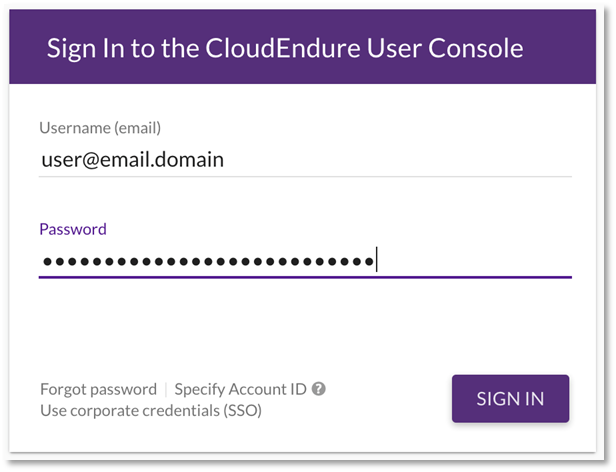616x472 pixels.
Task: Click the CloudEndure User Console title text
Action: pyautogui.click(x=284, y=47)
